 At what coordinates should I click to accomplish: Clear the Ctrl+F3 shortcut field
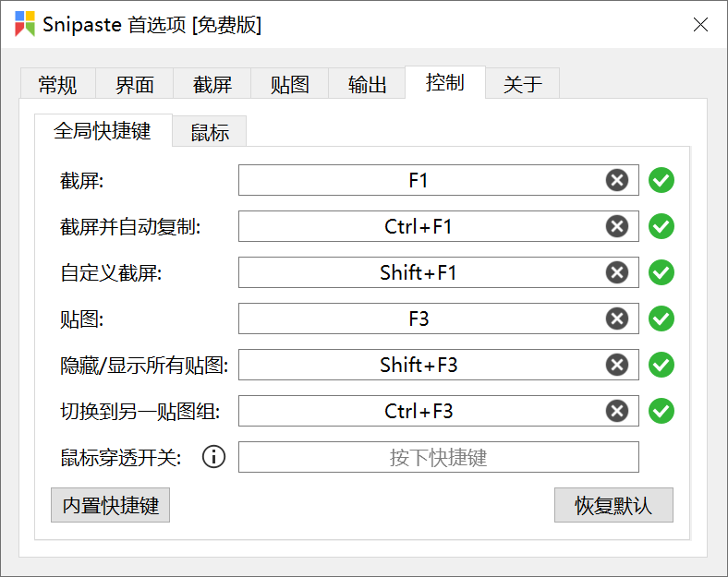[617, 411]
